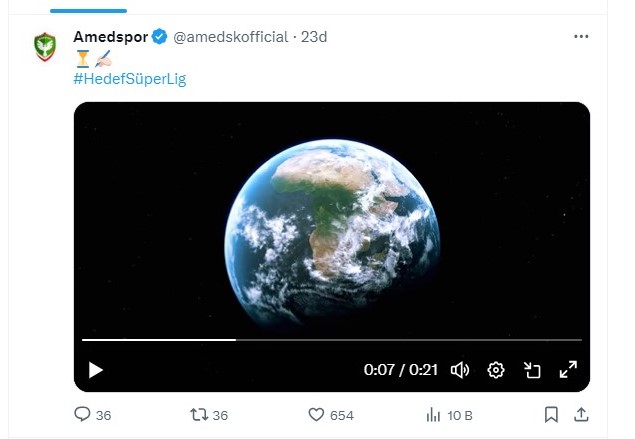Viewport: 635px width, 439px height.
Task: Switch video to picture-in-picture mode
Action: (532, 370)
